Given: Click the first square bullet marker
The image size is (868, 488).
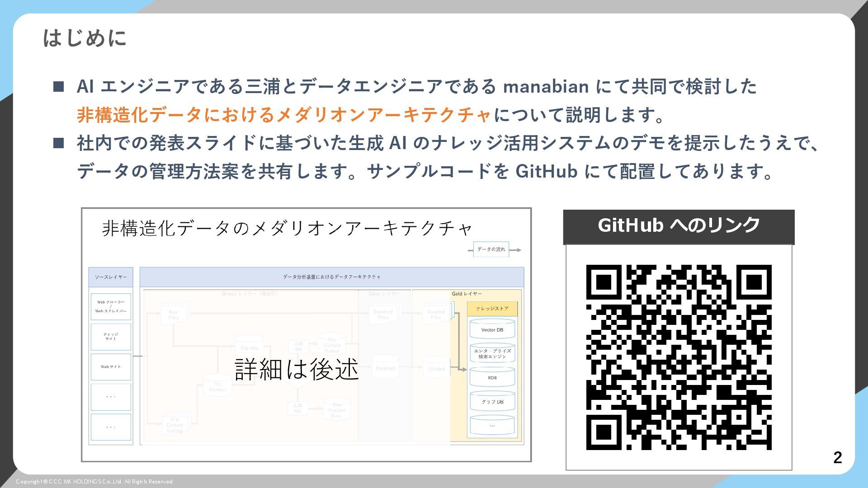Looking at the screenshot, I should (x=59, y=86).
